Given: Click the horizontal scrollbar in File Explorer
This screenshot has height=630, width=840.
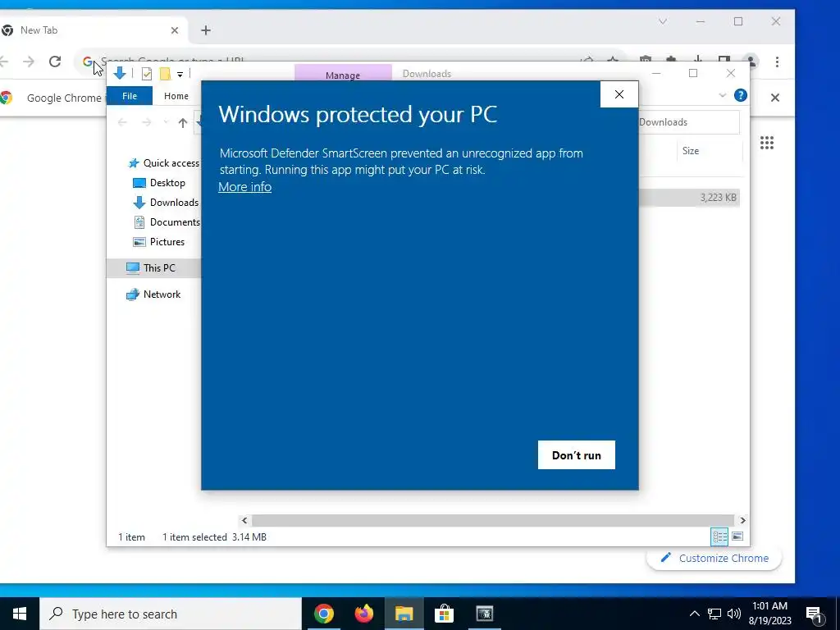Looking at the screenshot, I should (493, 520).
